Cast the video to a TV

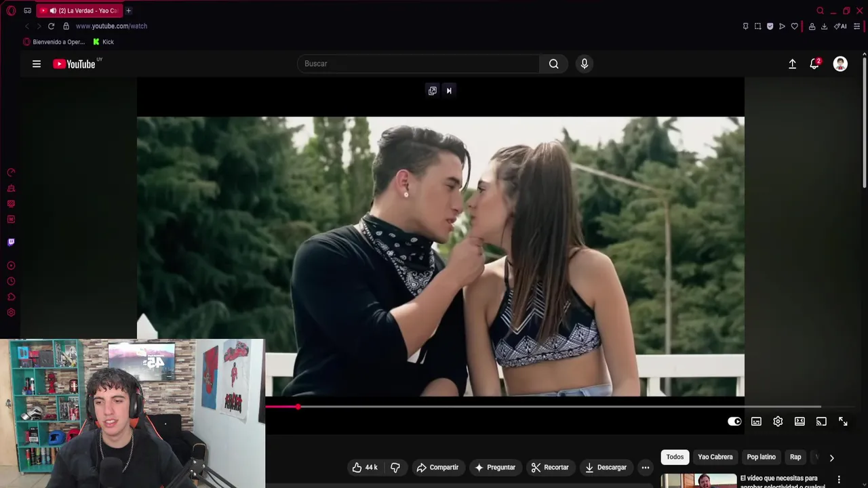821,422
